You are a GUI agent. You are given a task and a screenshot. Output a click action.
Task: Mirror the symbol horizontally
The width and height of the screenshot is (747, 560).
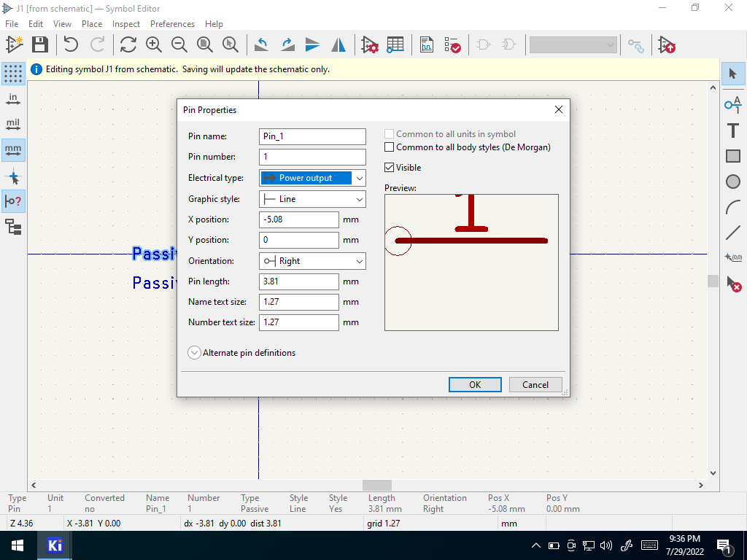point(338,45)
